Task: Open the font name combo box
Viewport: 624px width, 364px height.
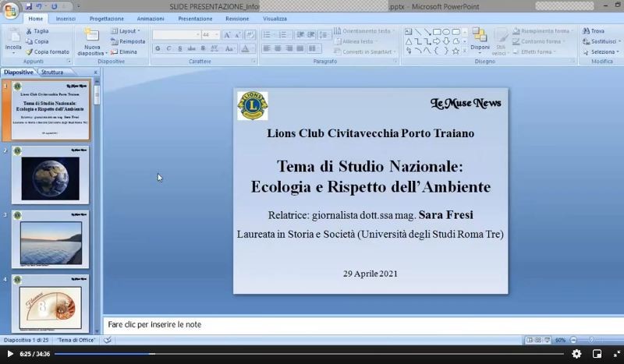Action: pos(176,35)
